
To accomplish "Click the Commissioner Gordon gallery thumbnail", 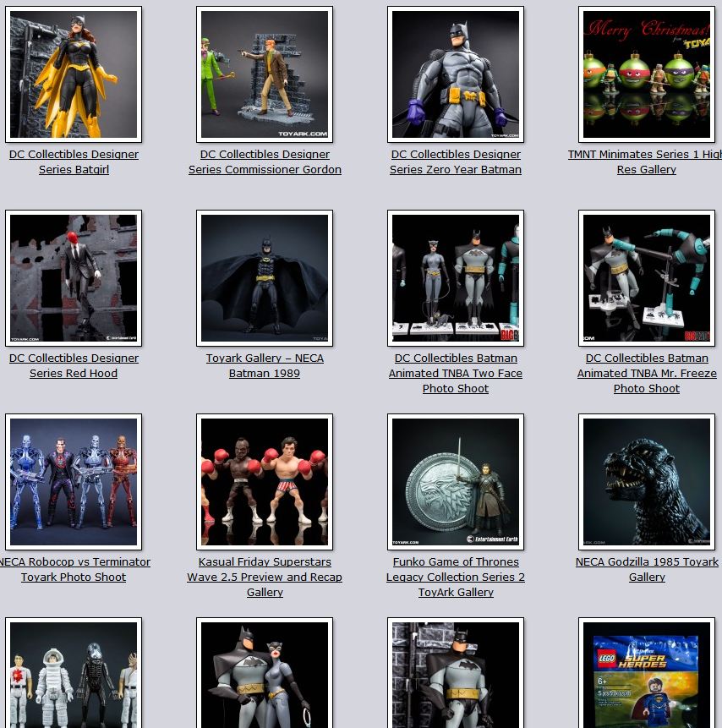I will click(x=265, y=74).
